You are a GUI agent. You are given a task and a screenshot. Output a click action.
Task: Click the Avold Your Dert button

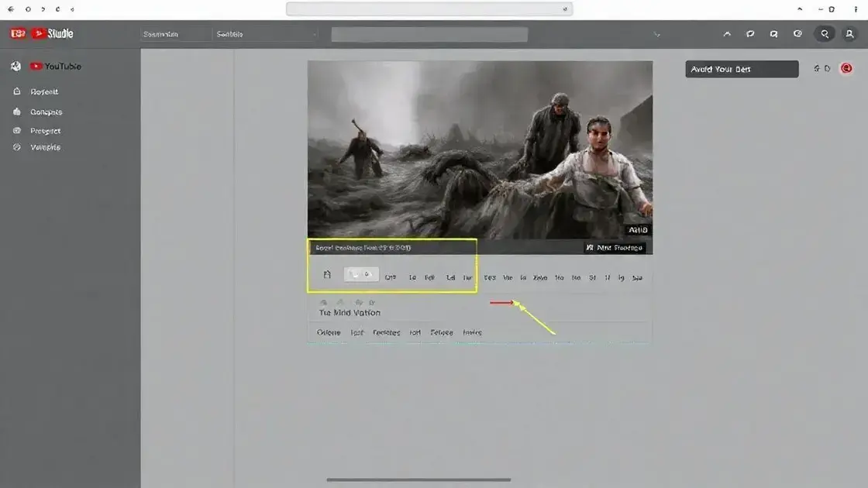pyautogui.click(x=742, y=69)
